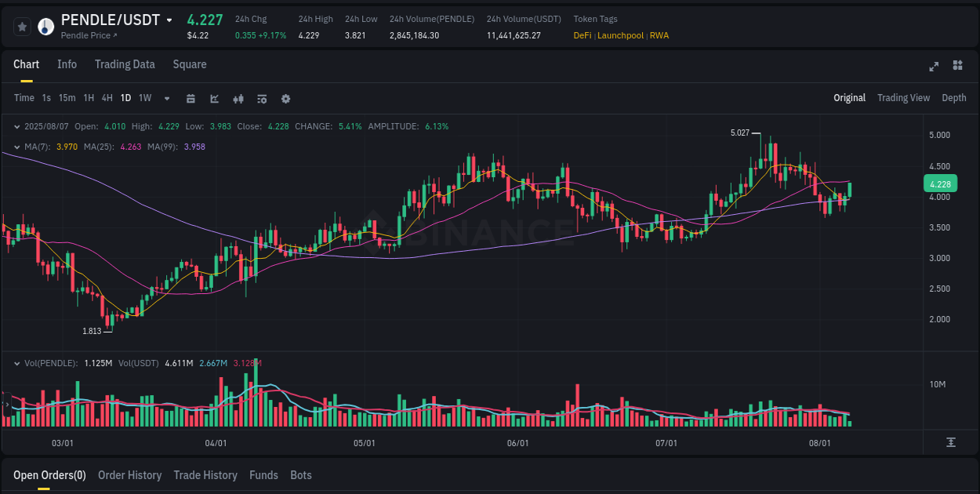Viewport: 980px width, 494px height.
Task: Open the widgets layout icon
Action: click(x=957, y=66)
